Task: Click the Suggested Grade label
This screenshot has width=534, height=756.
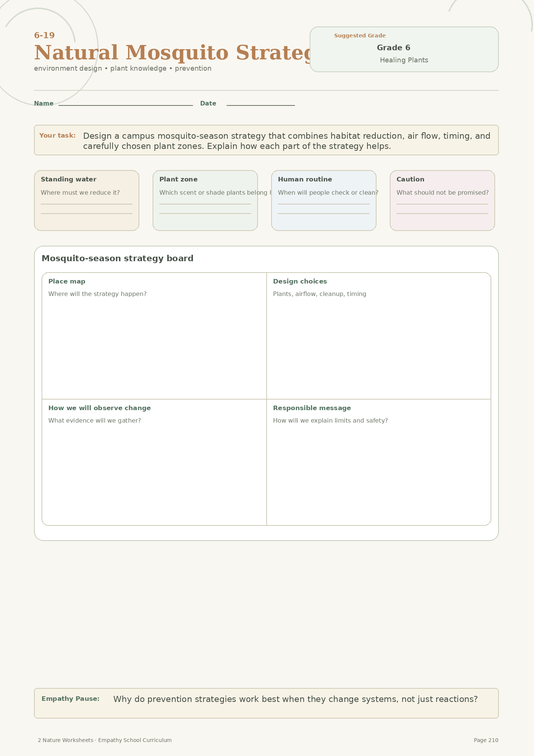Action: pyautogui.click(x=360, y=36)
